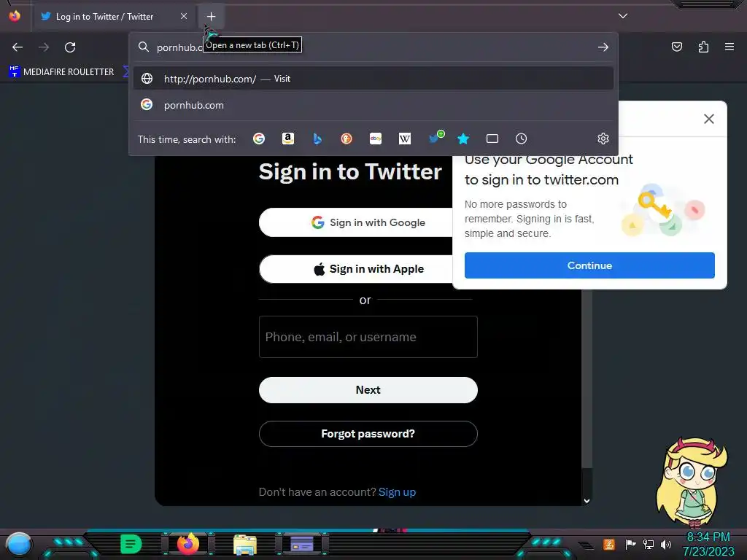Click the Star Butterfly desktop character
This screenshot has height=560, width=747.
692,481
